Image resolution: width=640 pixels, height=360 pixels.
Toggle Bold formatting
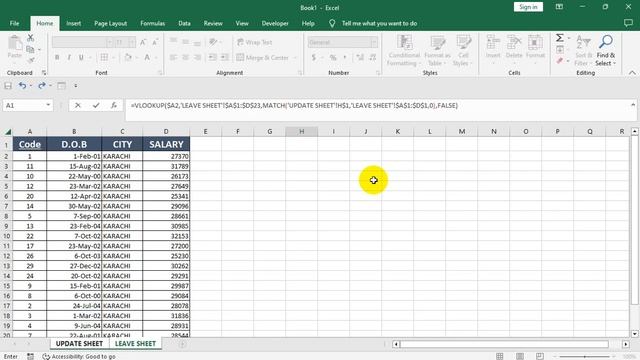pos(57,58)
